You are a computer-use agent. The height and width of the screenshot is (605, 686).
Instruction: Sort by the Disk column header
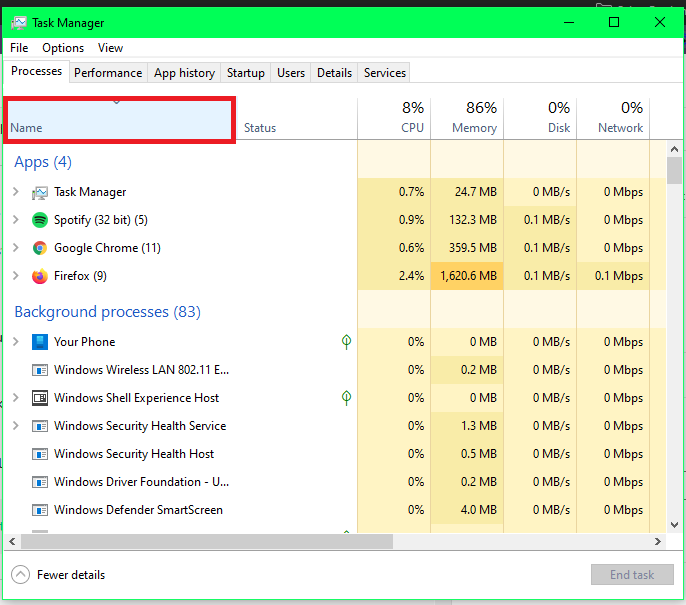tap(540, 120)
